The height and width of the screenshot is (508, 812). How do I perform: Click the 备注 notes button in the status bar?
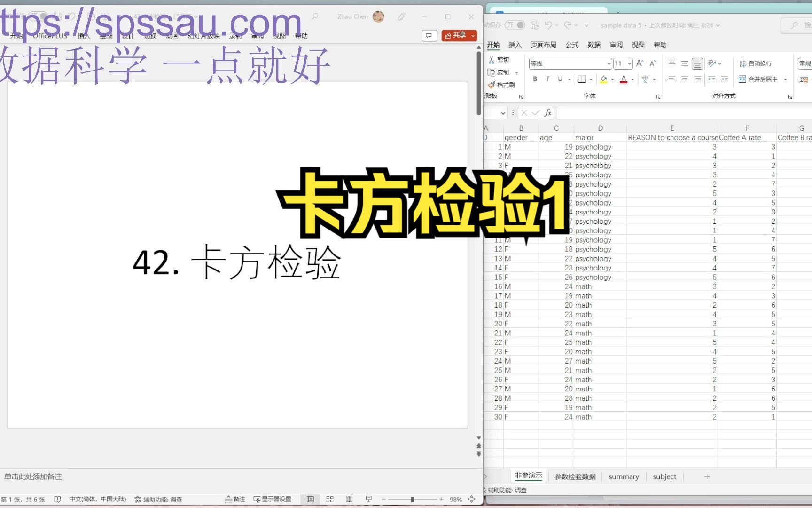(235, 499)
